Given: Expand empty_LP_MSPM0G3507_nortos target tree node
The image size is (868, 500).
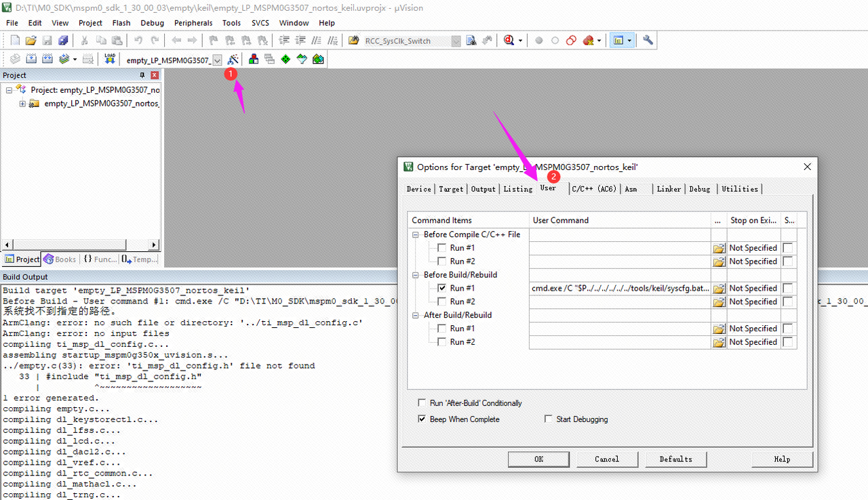Looking at the screenshot, I should click(22, 104).
